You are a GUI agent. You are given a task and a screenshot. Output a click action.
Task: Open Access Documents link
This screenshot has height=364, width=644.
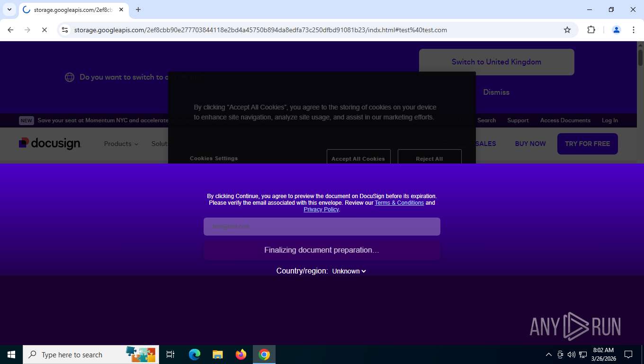[x=565, y=120]
